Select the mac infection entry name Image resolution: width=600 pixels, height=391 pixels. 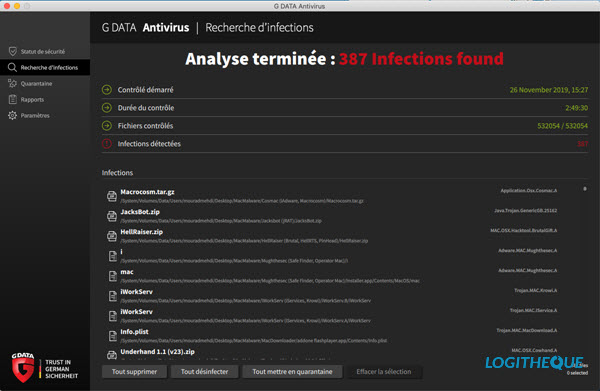pyautogui.click(x=127, y=272)
